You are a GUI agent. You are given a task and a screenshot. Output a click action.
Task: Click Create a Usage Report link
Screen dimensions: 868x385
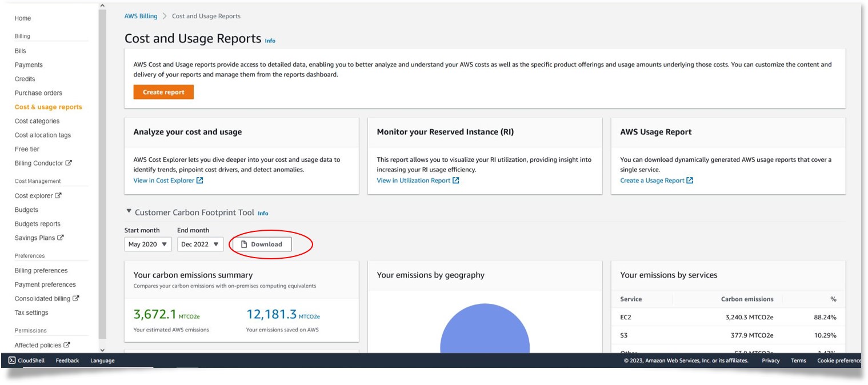click(652, 181)
